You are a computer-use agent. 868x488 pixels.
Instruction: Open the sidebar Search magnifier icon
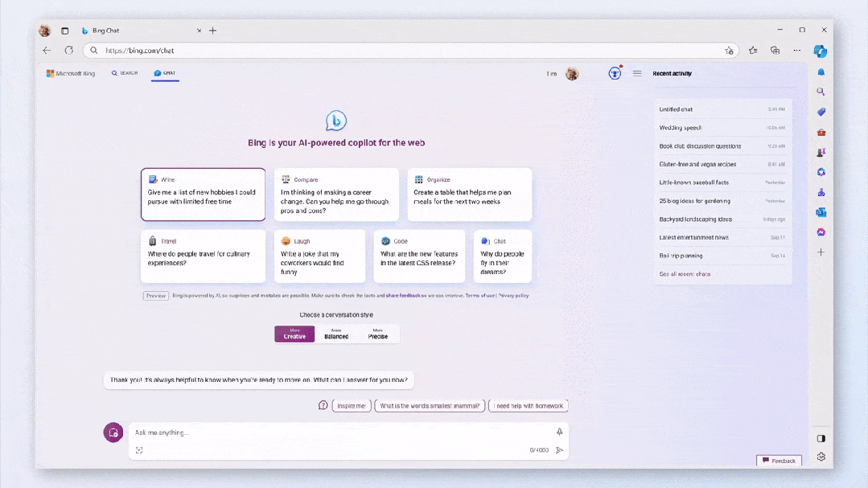pyautogui.click(x=821, y=92)
